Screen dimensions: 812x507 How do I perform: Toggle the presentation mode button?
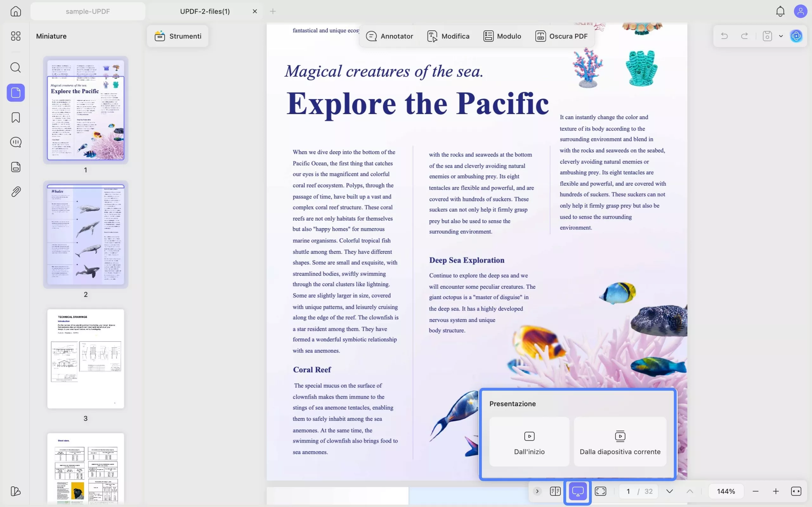click(578, 491)
